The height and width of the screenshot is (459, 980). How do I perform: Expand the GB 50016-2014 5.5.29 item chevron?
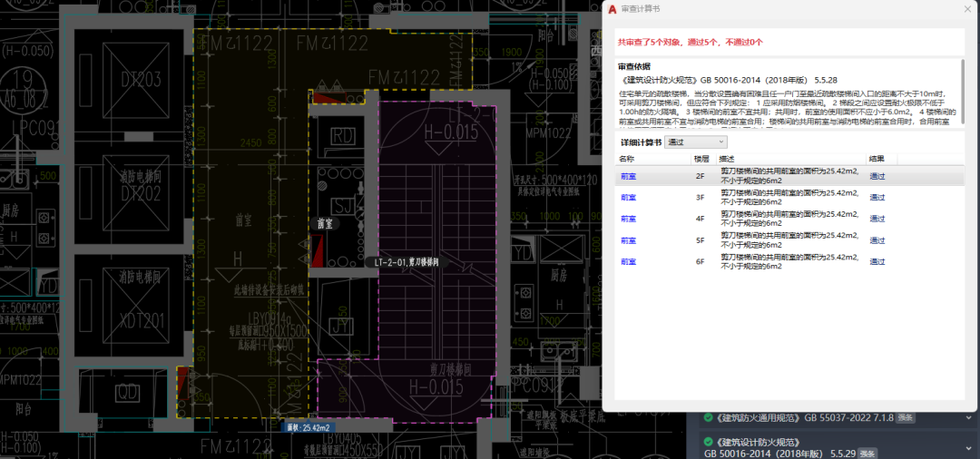[x=968, y=447]
